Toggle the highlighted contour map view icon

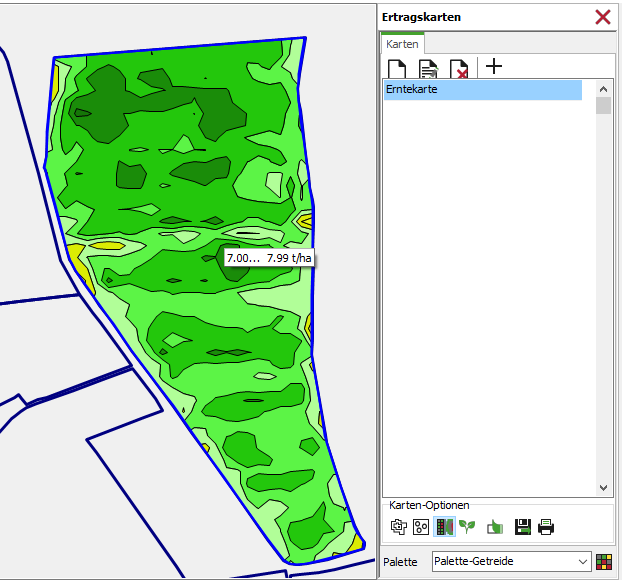(445, 526)
